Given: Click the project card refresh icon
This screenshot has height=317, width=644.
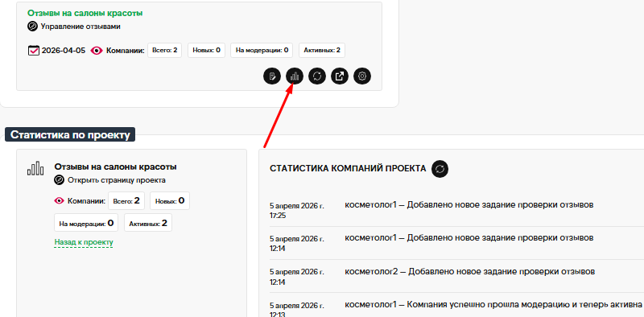Looking at the screenshot, I should coord(317,76).
